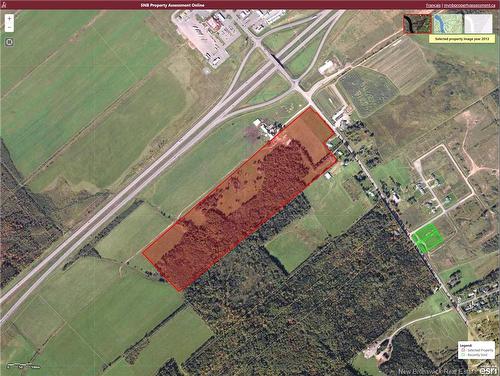Open the Français language link
500x376 pixels.
tap(434, 5)
